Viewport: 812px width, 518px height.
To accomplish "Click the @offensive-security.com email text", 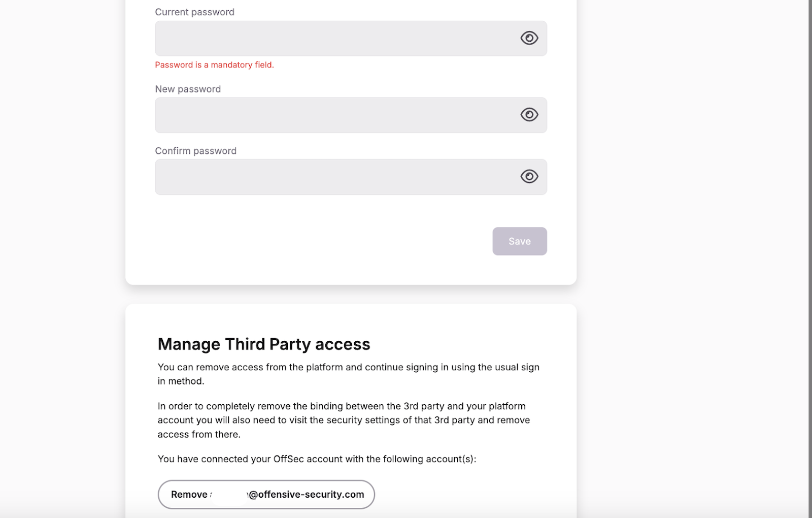I will click(x=307, y=495).
